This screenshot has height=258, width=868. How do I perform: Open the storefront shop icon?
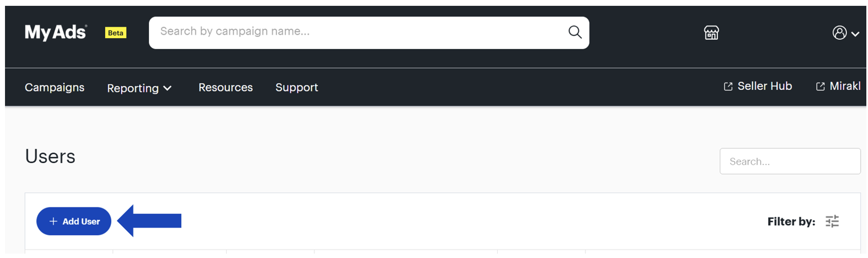coord(711,32)
